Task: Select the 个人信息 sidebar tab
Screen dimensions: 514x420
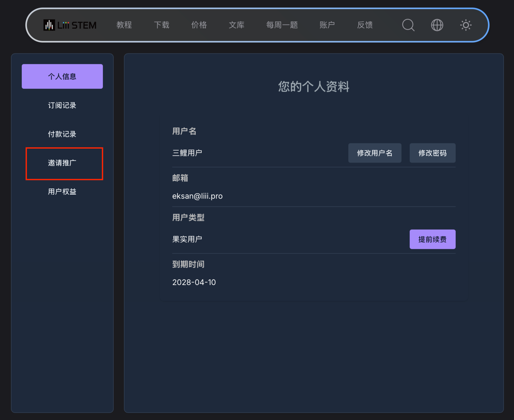Action: click(62, 77)
